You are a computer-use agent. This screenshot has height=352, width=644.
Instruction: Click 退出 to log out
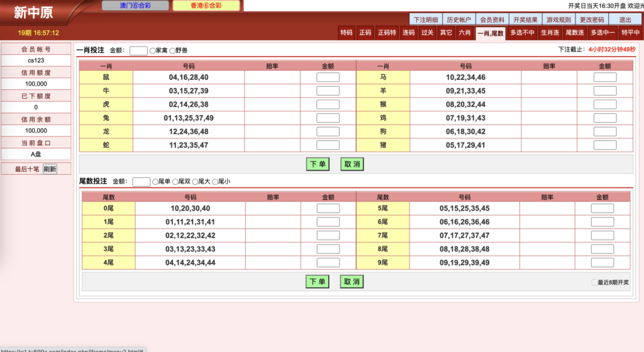[625, 19]
